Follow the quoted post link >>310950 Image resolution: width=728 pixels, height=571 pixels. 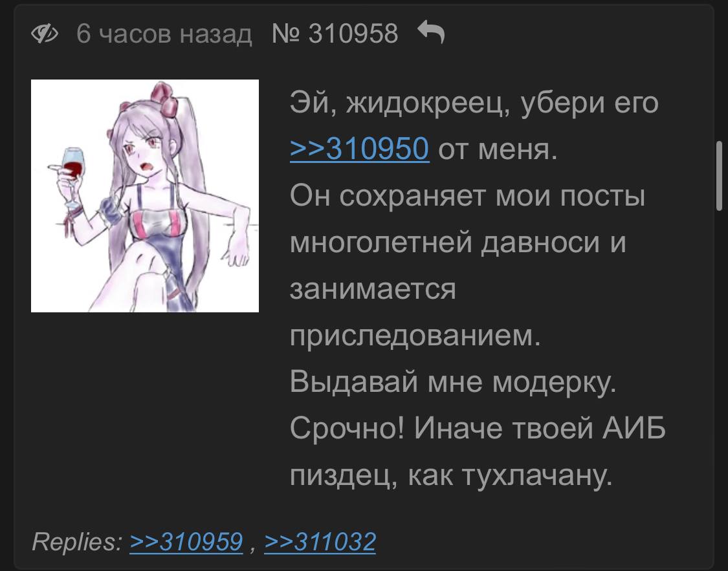tap(359, 149)
